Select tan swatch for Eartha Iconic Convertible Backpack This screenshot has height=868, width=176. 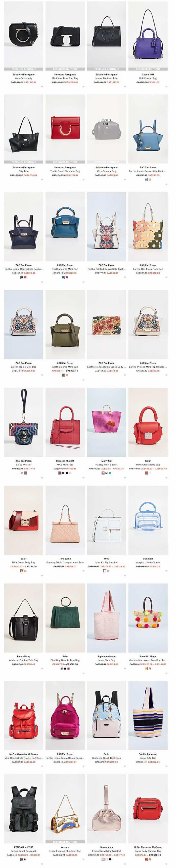click(150, 180)
